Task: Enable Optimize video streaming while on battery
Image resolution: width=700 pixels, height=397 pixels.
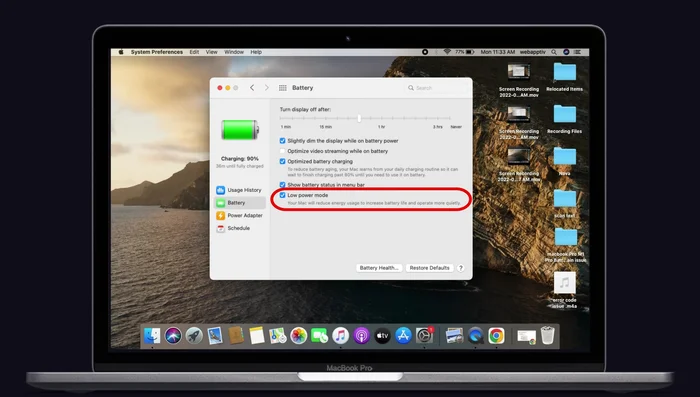Action: point(283,151)
